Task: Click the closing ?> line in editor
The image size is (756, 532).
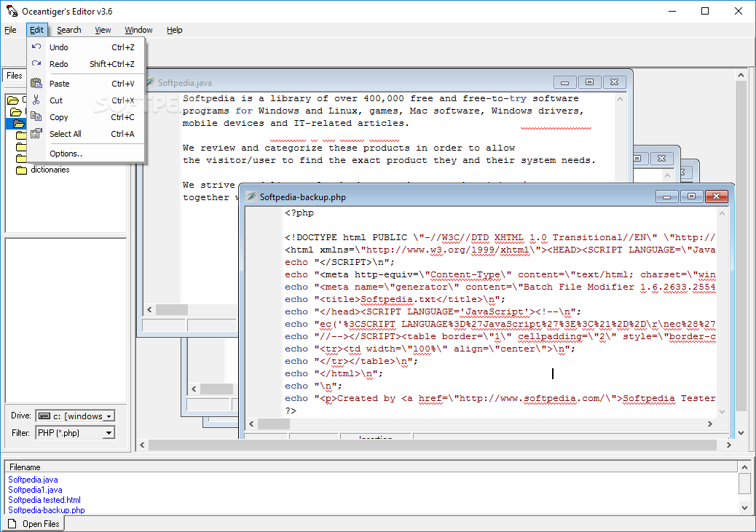Action: tap(291, 410)
